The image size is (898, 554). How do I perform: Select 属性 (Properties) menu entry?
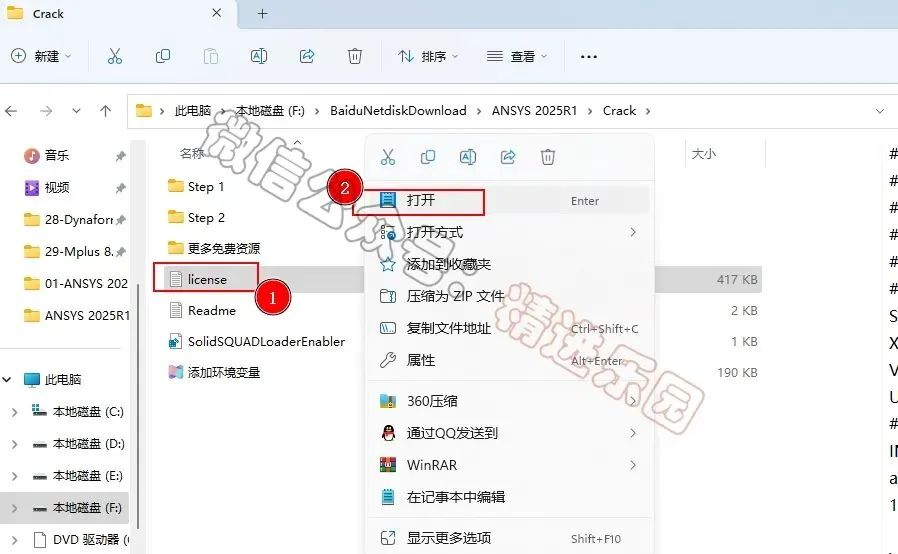tap(509, 360)
